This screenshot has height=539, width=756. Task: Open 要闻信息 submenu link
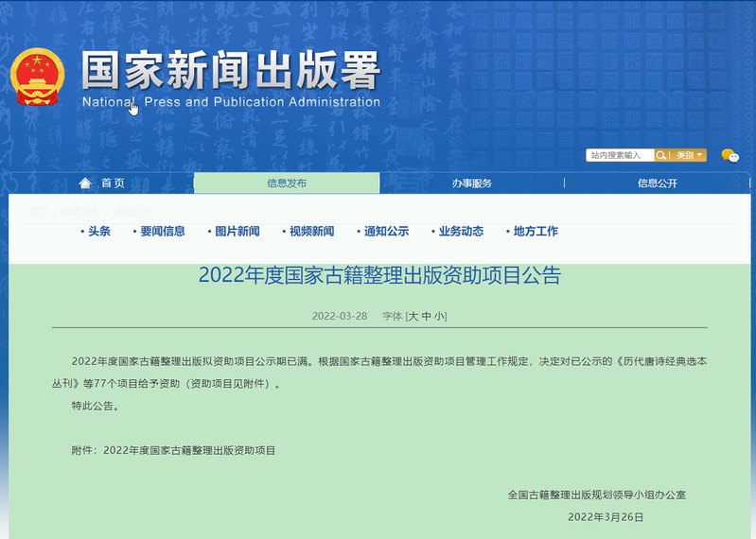coord(163,232)
